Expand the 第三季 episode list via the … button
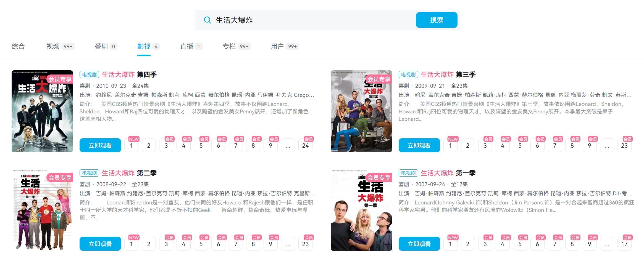 tap(607, 145)
